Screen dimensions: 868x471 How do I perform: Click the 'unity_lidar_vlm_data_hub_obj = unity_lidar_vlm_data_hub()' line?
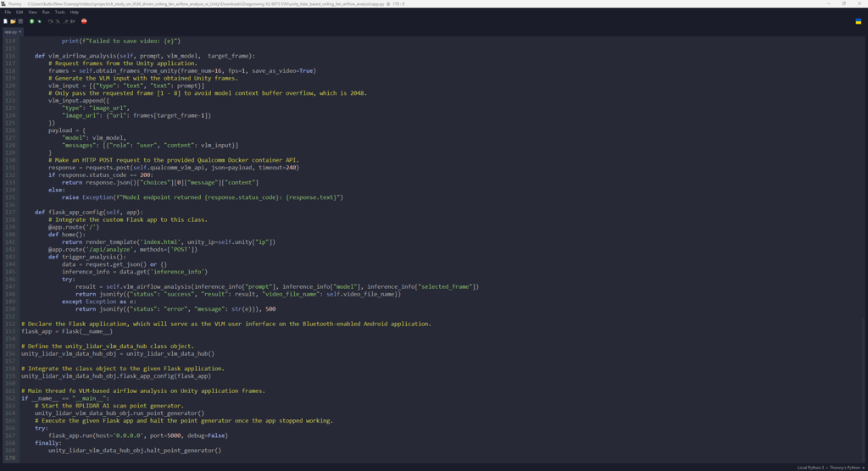117,353
